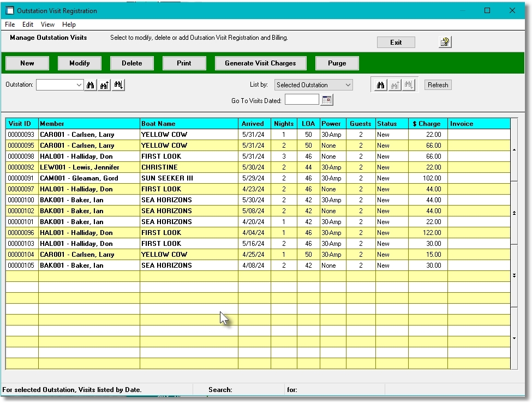The height and width of the screenshot is (404, 532).
Task: Click the Outstation find-previous binoculars with down arrow
Action: point(118,85)
